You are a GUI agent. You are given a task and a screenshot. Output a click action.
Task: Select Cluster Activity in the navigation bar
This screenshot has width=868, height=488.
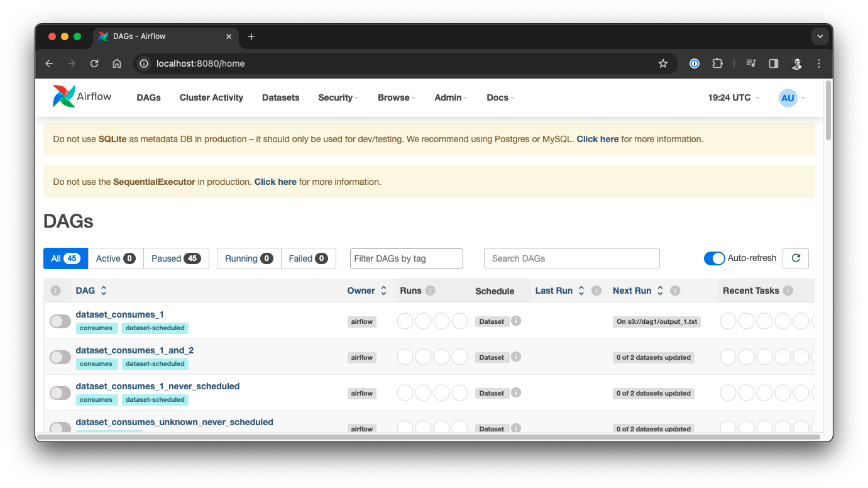[211, 97]
